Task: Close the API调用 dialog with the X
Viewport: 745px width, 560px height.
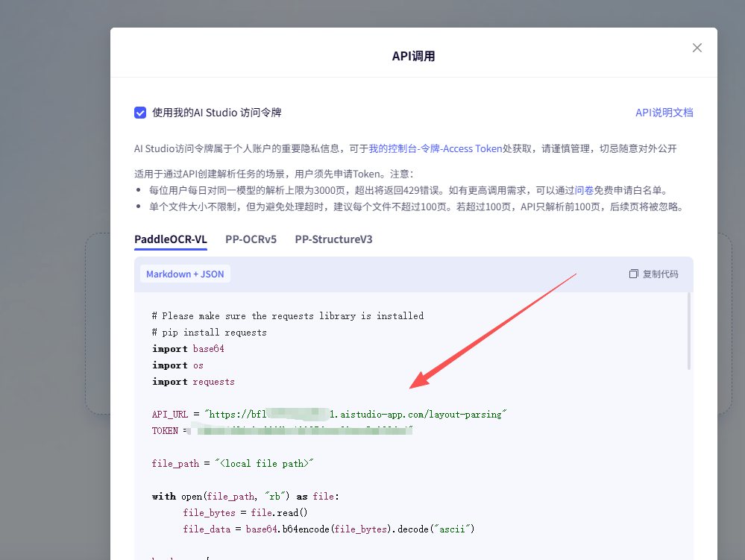Action: [x=697, y=48]
